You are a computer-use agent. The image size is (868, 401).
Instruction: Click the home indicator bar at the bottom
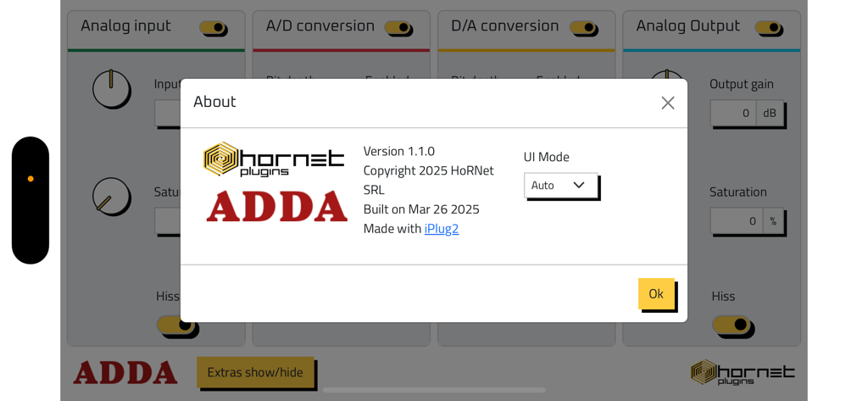point(434,390)
